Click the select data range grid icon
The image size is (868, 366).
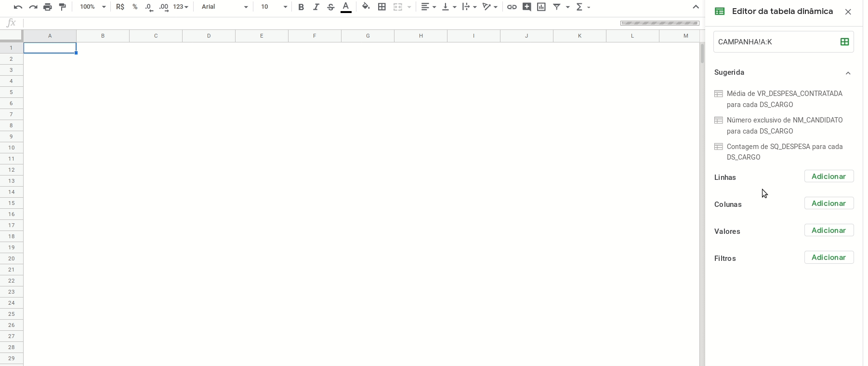pos(844,42)
